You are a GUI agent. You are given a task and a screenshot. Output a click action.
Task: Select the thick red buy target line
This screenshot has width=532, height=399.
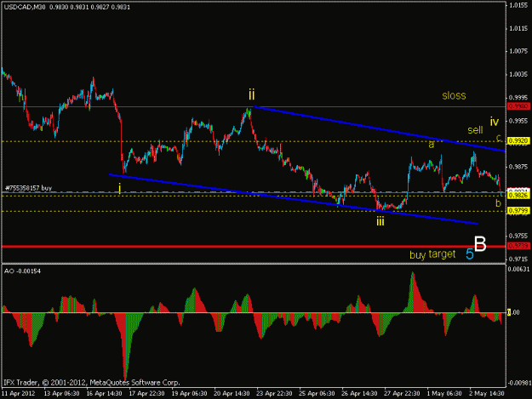click(254, 246)
